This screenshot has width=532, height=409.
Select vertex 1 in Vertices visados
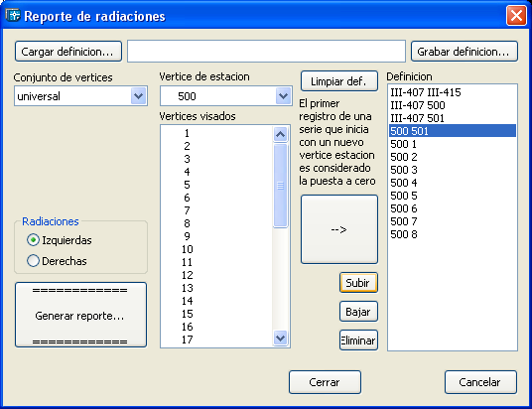[x=216, y=133]
